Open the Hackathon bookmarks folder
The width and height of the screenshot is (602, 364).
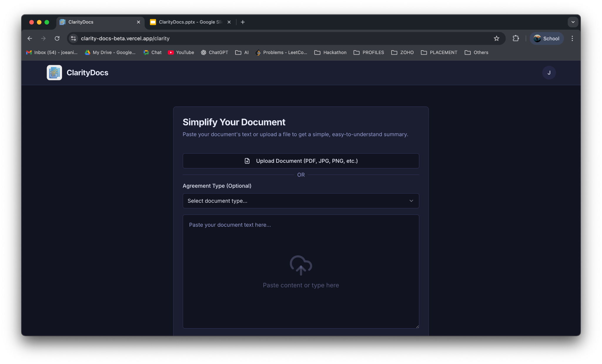330,52
